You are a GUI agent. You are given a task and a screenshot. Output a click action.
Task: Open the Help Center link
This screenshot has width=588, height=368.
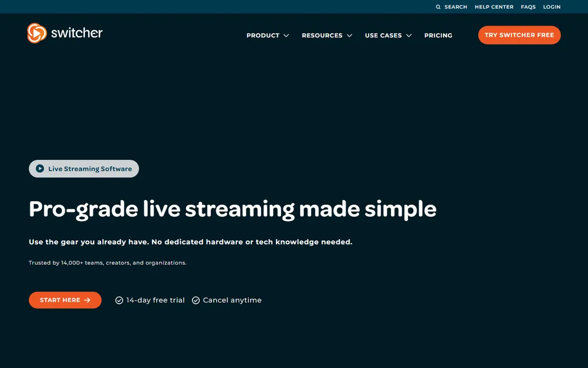coord(494,7)
